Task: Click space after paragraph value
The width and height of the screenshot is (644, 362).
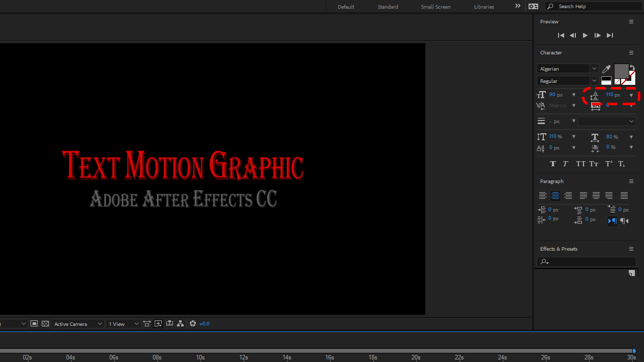Action: click(590, 219)
